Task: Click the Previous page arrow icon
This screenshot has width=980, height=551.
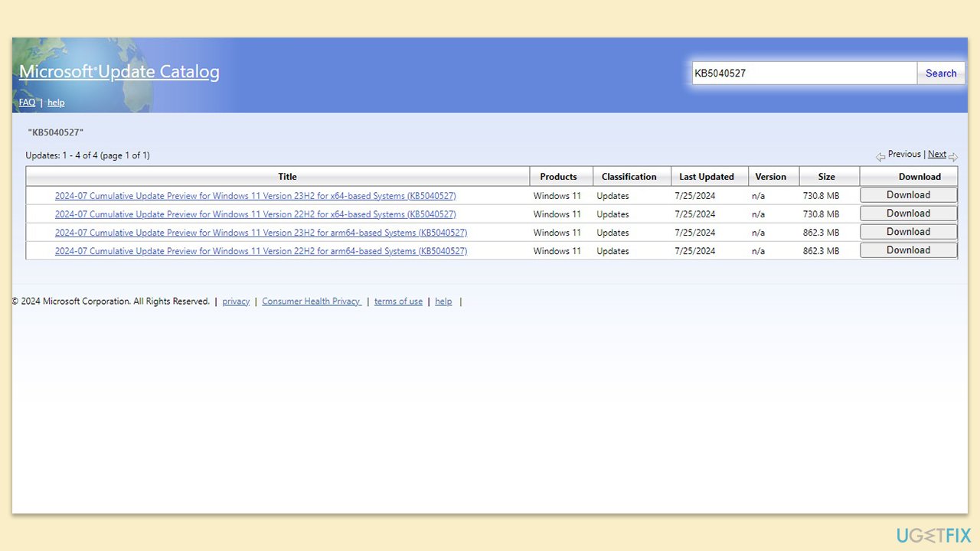Action: pyautogui.click(x=880, y=157)
